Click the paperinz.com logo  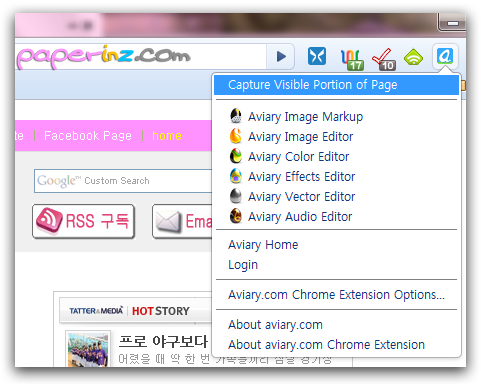103,57
